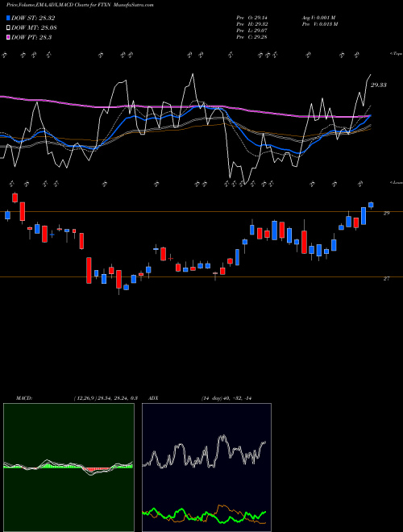Open the ADX indicator chart panel

[206, 468]
